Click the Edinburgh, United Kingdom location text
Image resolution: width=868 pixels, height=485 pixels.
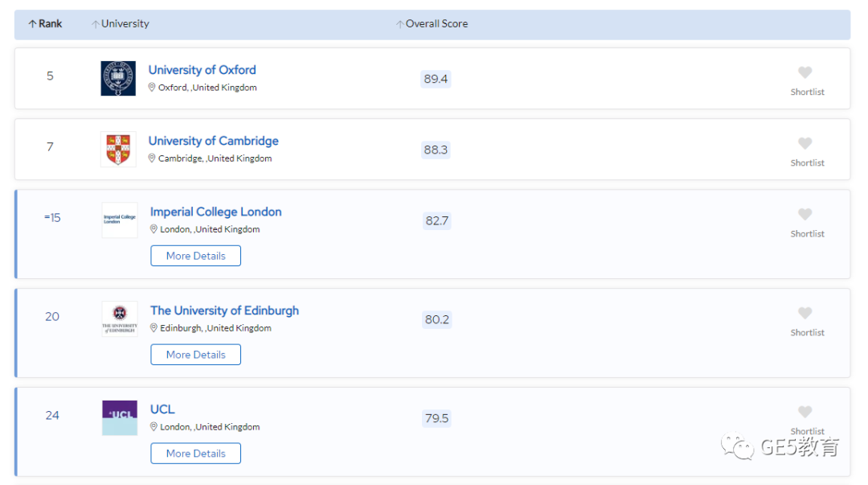click(x=216, y=328)
